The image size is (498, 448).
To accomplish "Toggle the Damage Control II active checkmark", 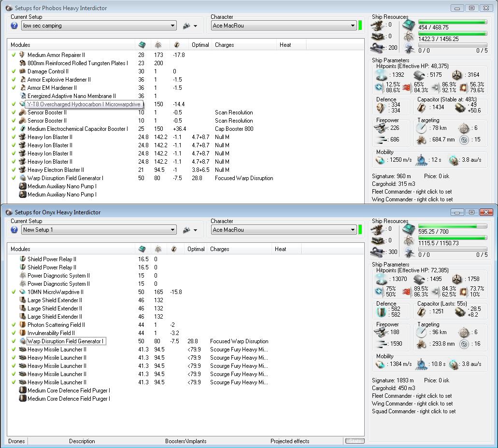I will [x=14, y=71].
